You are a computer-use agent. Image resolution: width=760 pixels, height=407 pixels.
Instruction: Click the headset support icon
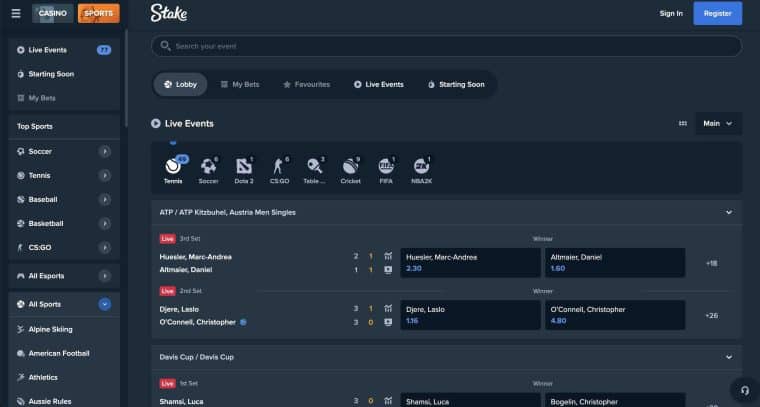(745, 390)
